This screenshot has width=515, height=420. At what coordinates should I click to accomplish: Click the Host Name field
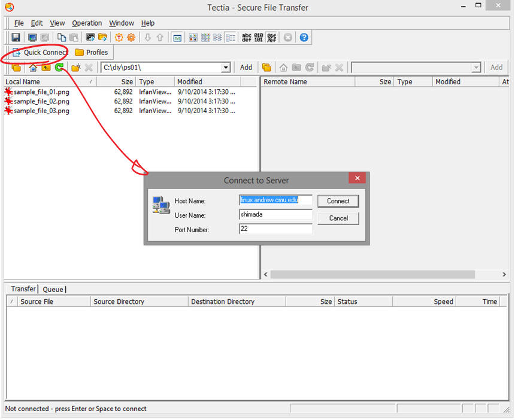(275, 200)
